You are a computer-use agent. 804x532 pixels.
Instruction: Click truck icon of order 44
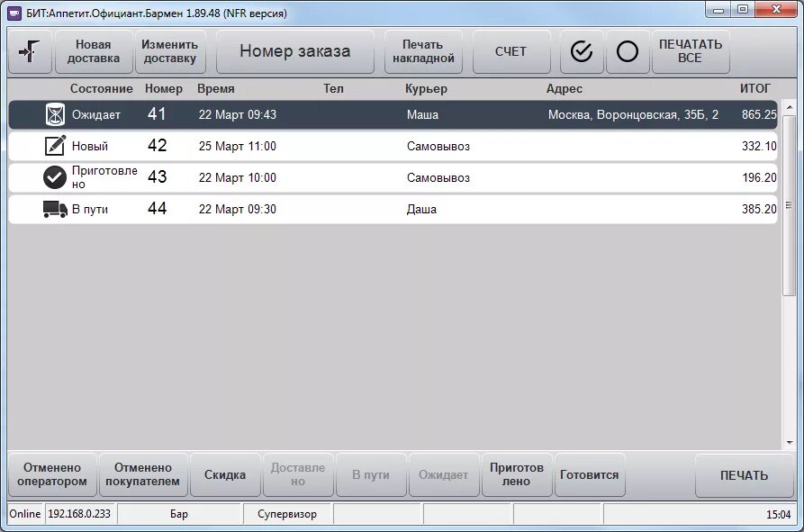pos(55,209)
